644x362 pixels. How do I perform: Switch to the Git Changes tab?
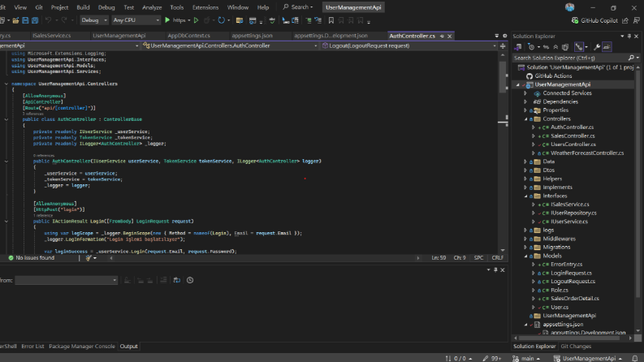pos(576,347)
